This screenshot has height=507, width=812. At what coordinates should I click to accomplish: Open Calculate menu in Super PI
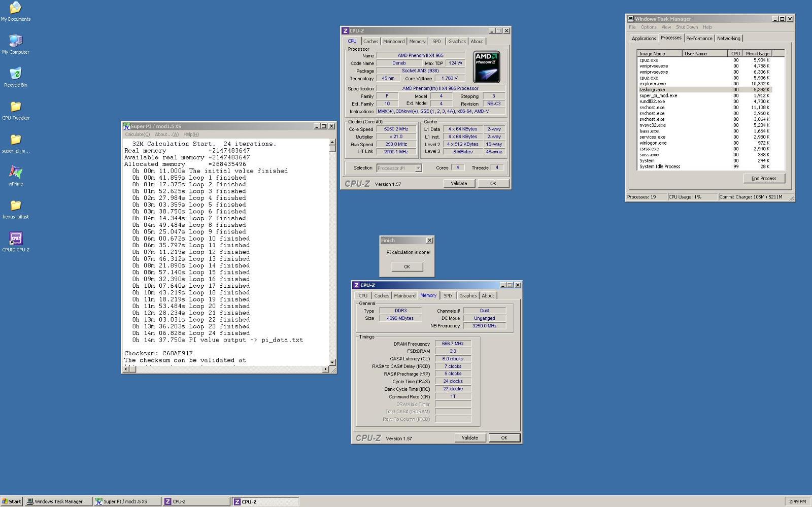pos(137,134)
